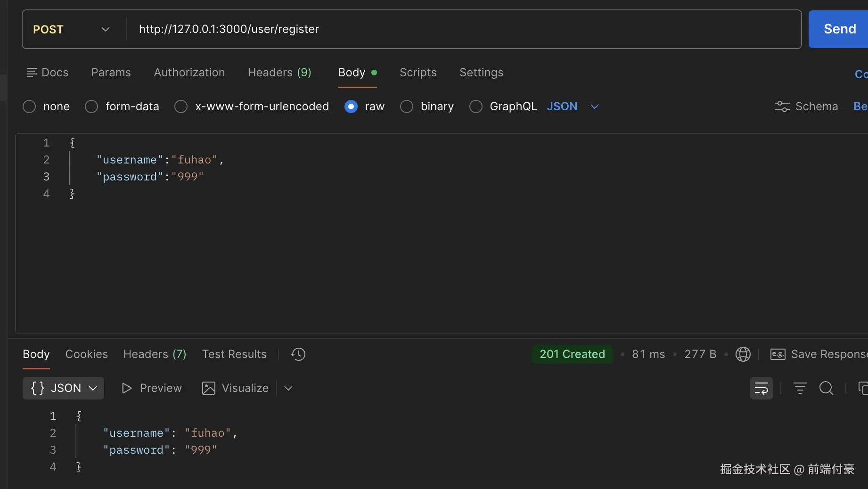868x489 pixels.
Task: Switch to the Authorization tab
Action: pyautogui.click(x=189, y=73)
